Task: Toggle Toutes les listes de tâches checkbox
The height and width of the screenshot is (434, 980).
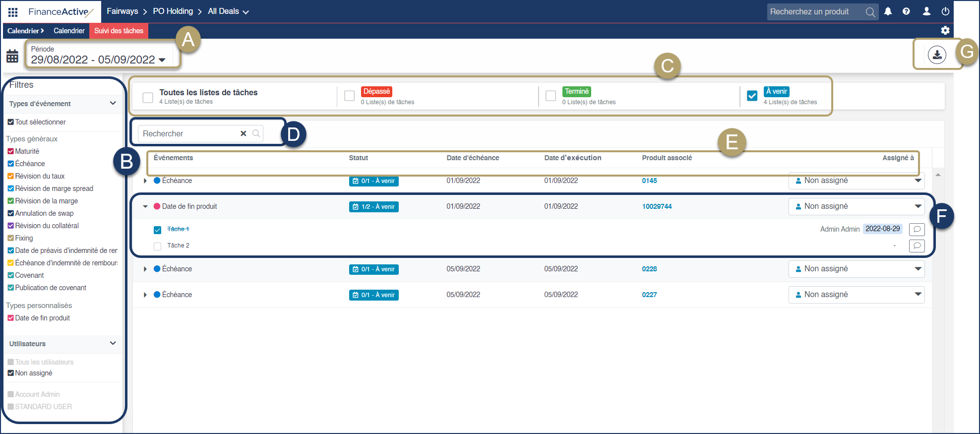Action: pyautogui.click(x=148, y=97)
